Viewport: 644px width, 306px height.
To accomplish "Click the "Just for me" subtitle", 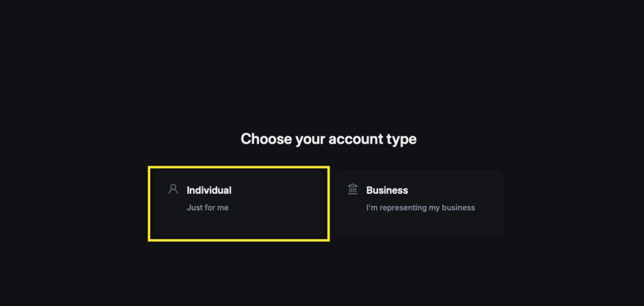I will point(208,208).
